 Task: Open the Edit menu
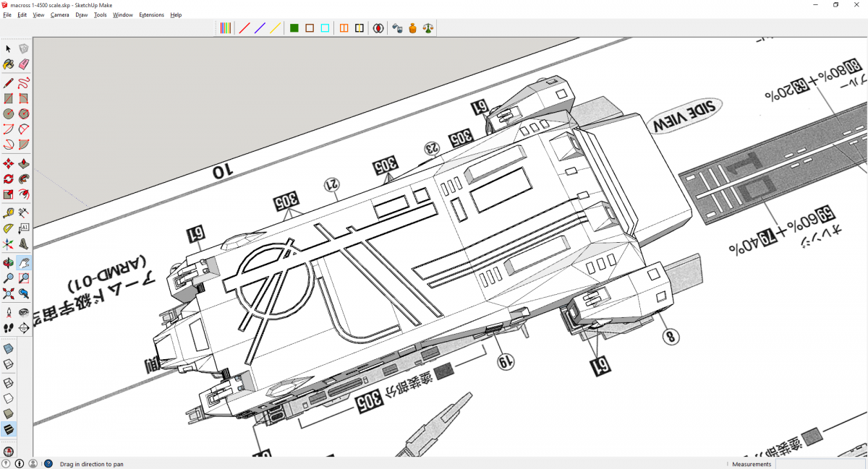[x=22, y=14]
